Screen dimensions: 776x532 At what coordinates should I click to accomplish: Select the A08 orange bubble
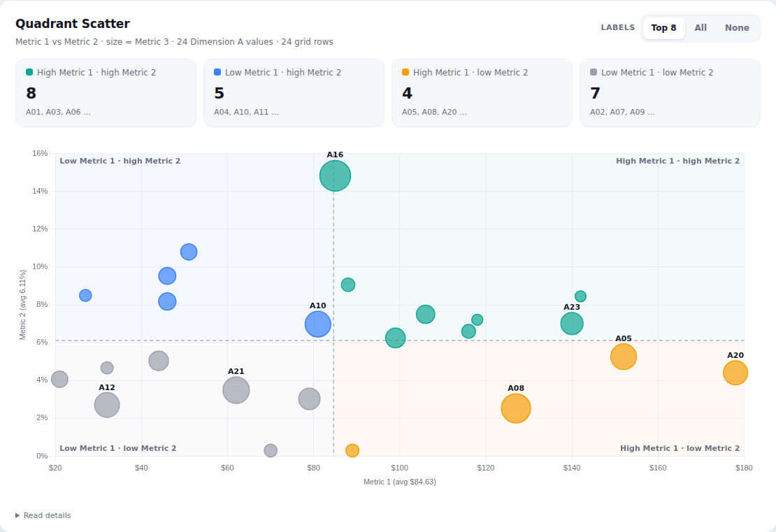point(516,408)
